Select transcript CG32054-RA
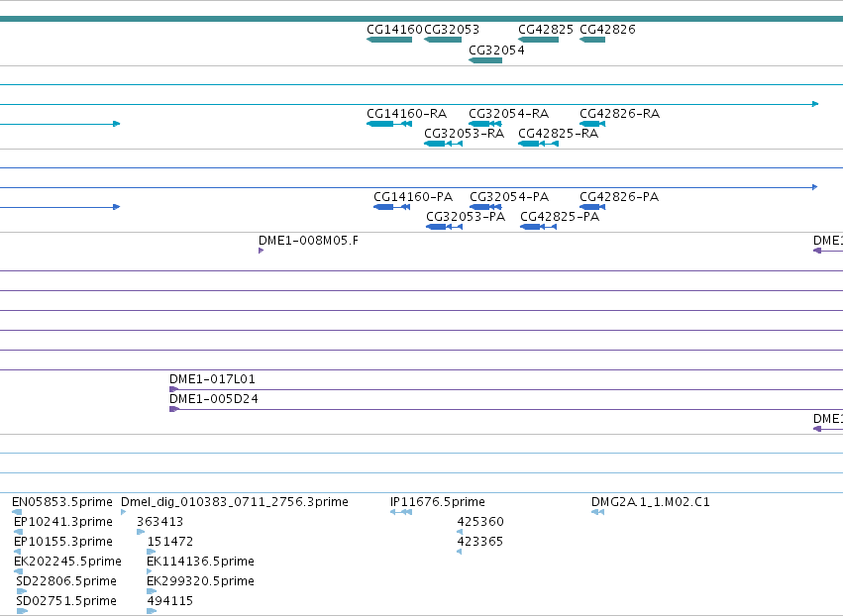Image resolution: width=843 pixels, height=616 pixels. [x=485, y=124]
